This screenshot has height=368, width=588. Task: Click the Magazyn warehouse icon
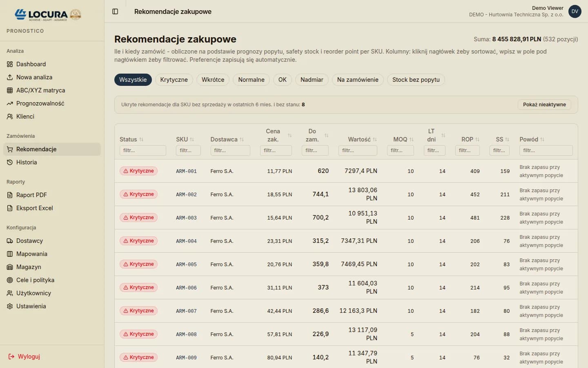pyautogui.click(x=10, y=267)
